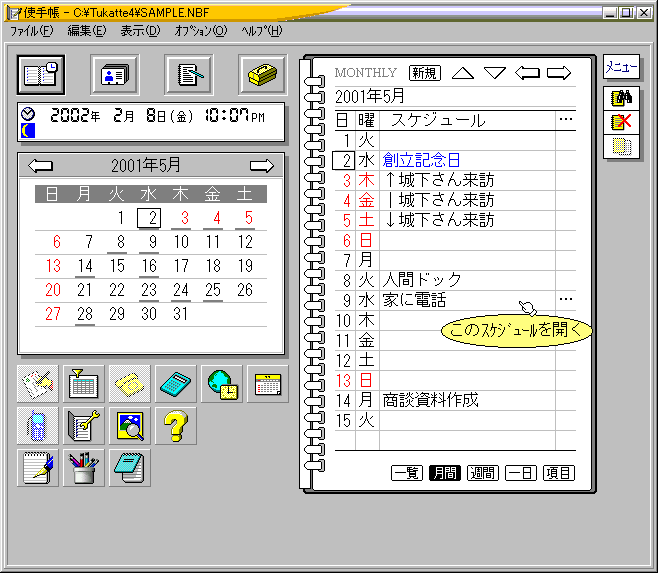Viewport: 658px width, 573px height.
Task: Click the delete note red X icon
Action: pyautogui.click(x=621, y=122)
